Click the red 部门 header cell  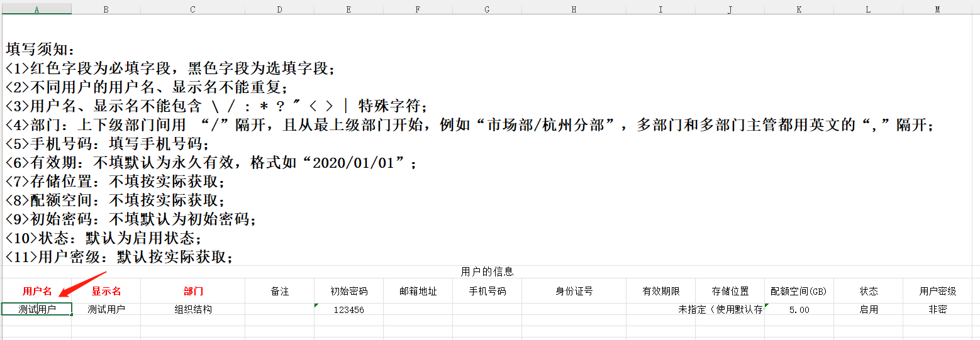tap(193, 291)
